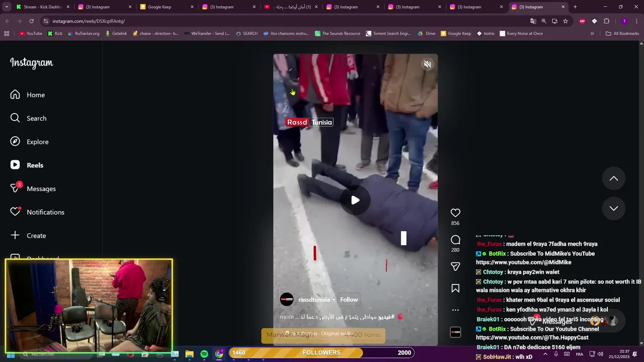Open the Every Noise at Once bookmark
The image size is (644, 362).
click(x=521, y=34)
